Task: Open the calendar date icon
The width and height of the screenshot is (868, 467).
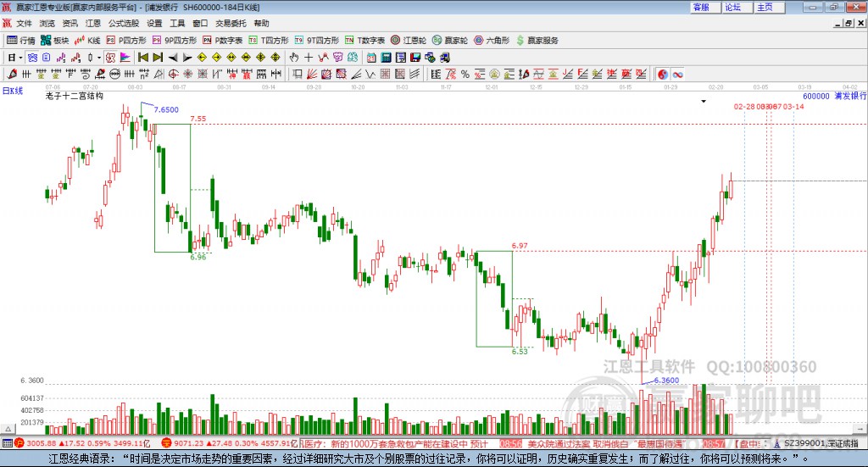Action: coord(371,58)
